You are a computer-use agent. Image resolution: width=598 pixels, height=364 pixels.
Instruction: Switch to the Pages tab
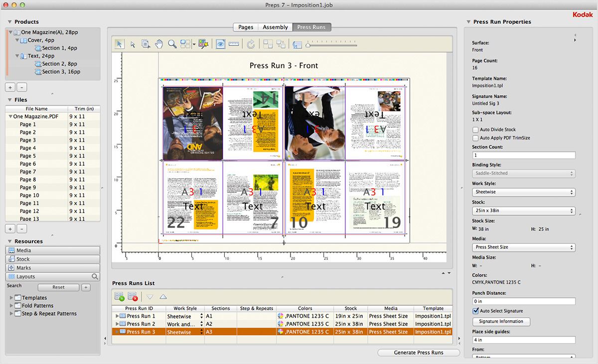point(246,27)
